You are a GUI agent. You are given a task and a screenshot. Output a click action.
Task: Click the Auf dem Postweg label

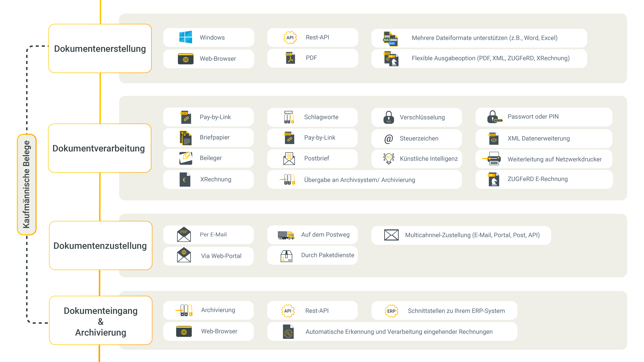tap(326, 235)
